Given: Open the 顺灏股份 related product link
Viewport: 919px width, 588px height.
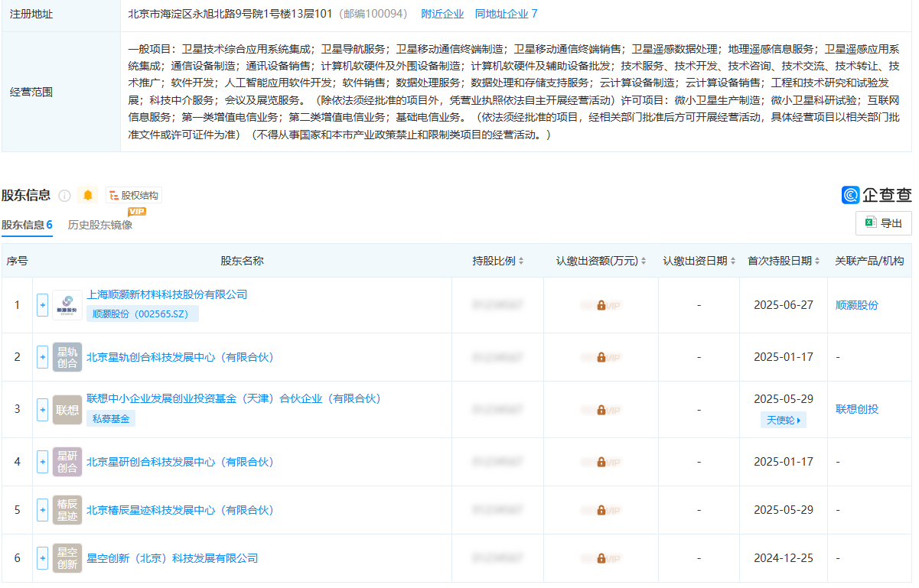Looking at the screenshot, I should [x=857, y=305].
